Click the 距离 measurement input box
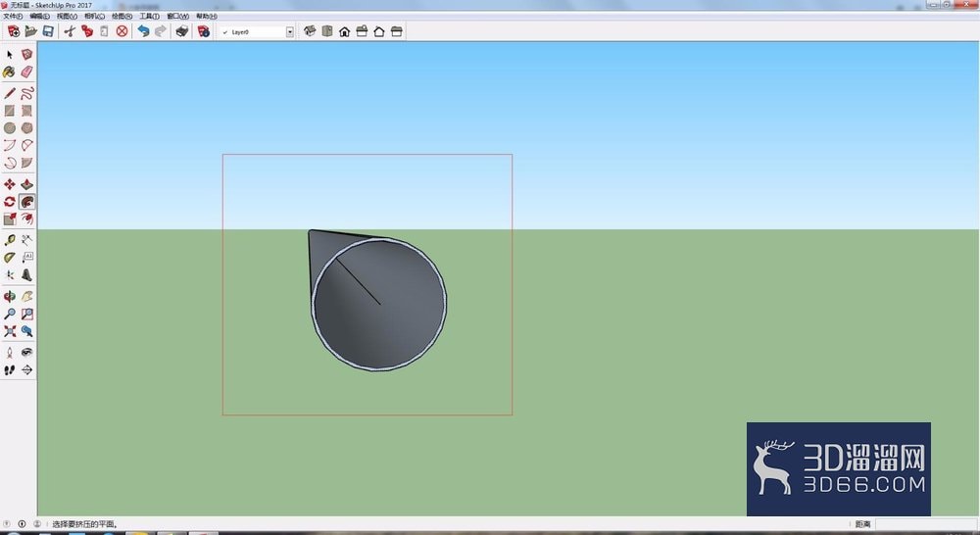980x535 pixels. tap(925, 524)
